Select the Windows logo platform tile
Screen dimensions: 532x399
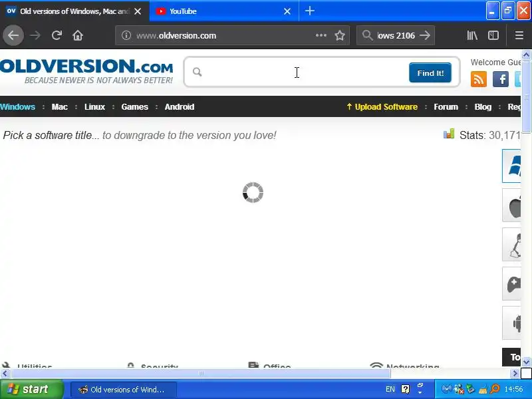[511, 166]
